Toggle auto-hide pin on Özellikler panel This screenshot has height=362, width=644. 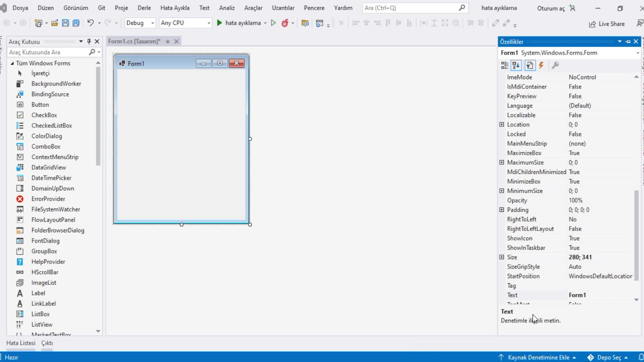(628, 42)
